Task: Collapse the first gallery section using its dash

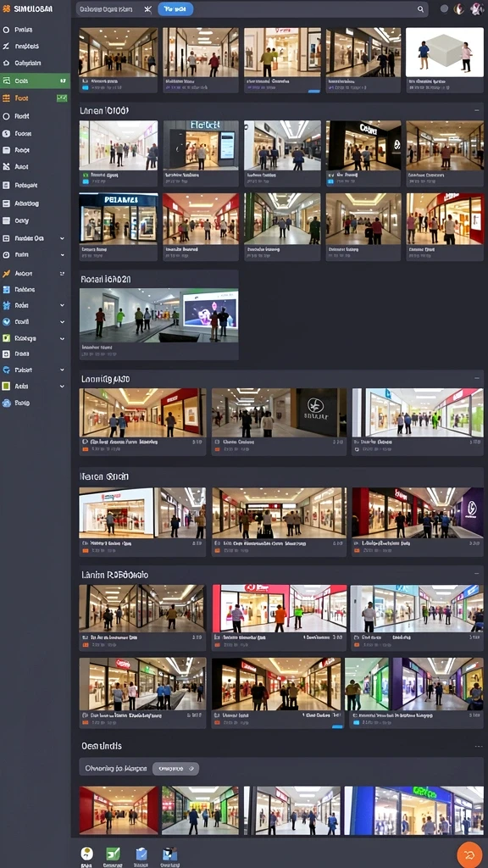Action: (477, 111)
